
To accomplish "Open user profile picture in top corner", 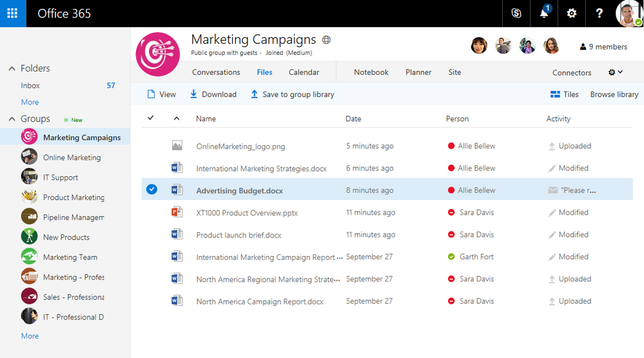I will coord(629,13).
